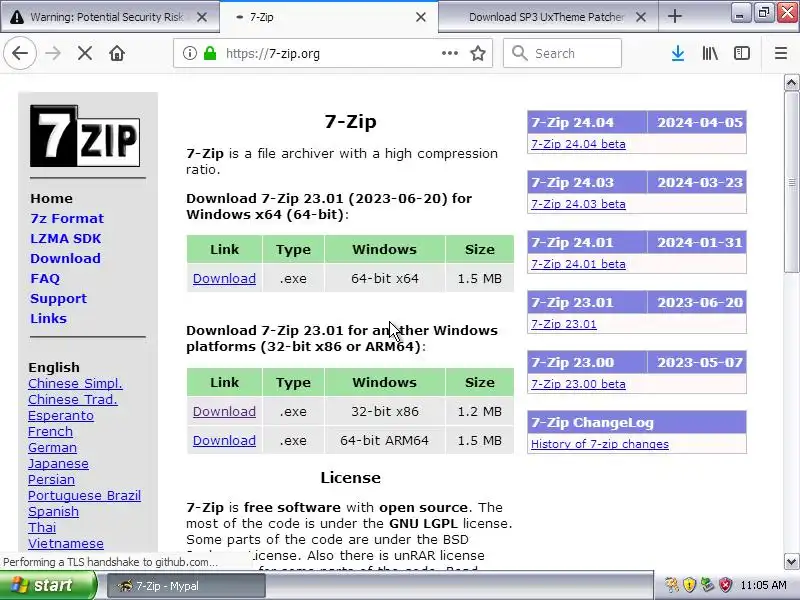Screen dimensions: 800x600
Task: Switch language to Thai
Action: coord(42,528)
